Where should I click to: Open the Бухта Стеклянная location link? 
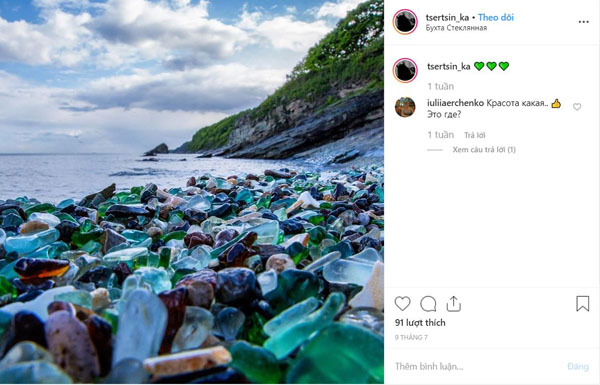point(457,28)
